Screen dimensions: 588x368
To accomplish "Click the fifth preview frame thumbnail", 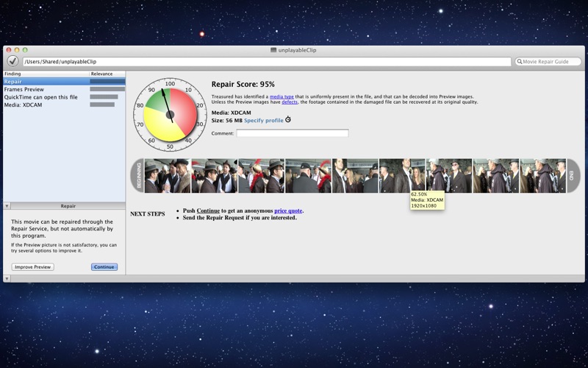I will pyautogui.click(x=355, y=176).
